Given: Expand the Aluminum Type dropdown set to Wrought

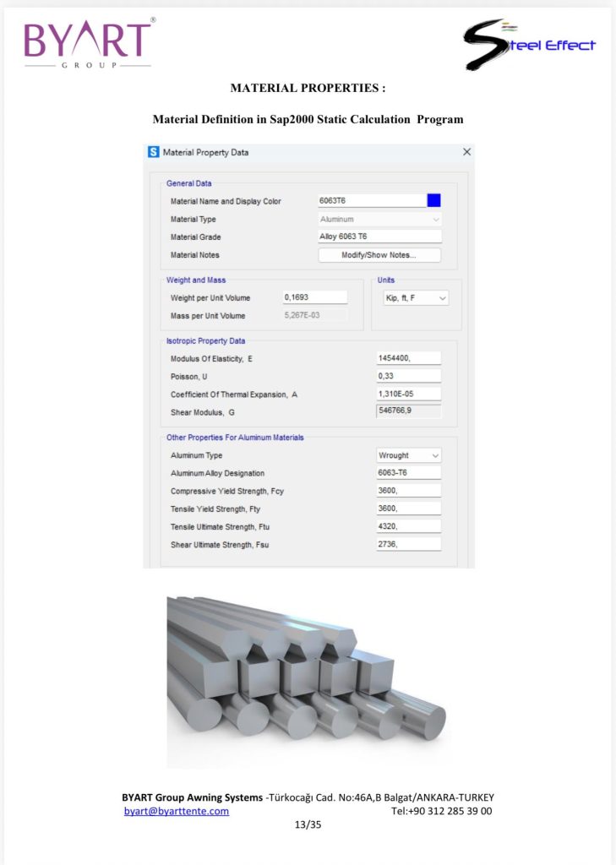Looking at the screenshot, I should (408, 455).
